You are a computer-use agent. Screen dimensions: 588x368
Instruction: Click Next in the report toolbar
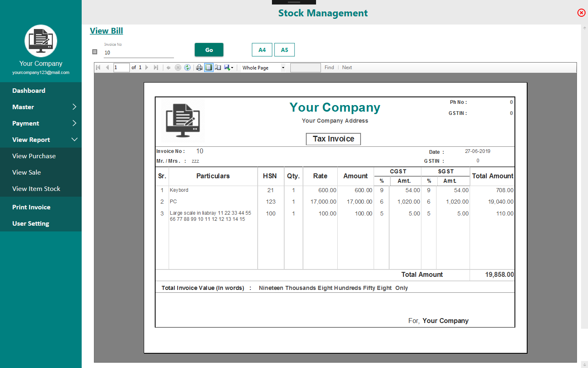[347, 67]
